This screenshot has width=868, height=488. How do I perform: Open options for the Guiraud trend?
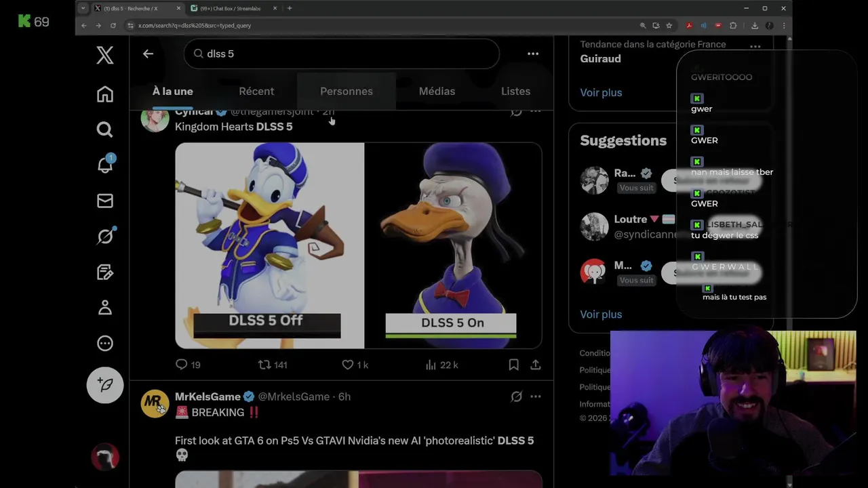pos(755,46)
